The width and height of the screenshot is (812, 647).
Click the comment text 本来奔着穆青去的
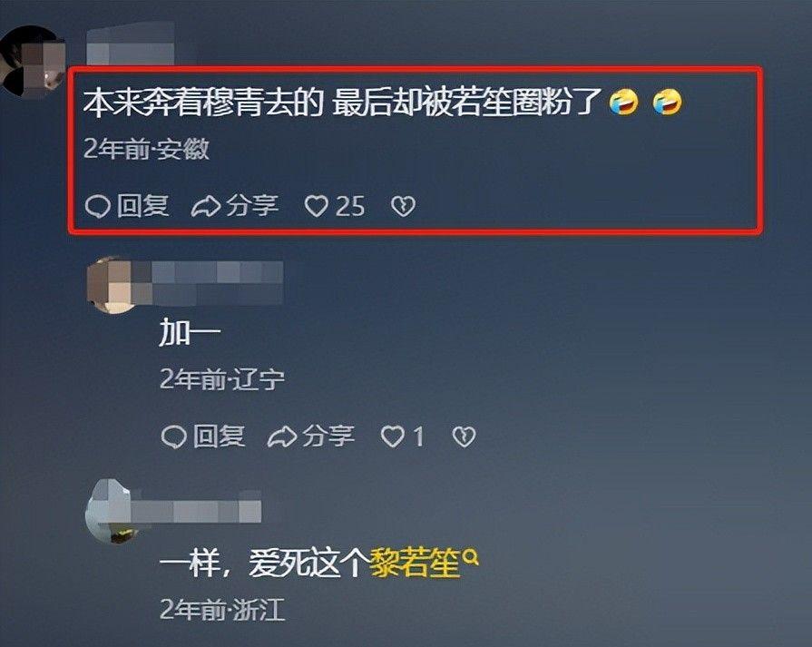pos(203,103)
